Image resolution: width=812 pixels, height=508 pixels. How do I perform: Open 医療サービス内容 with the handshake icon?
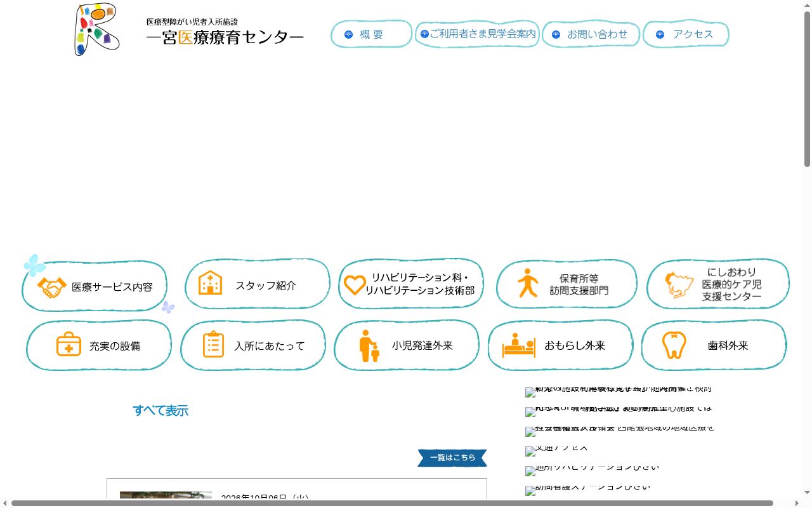tap(95, 286)
